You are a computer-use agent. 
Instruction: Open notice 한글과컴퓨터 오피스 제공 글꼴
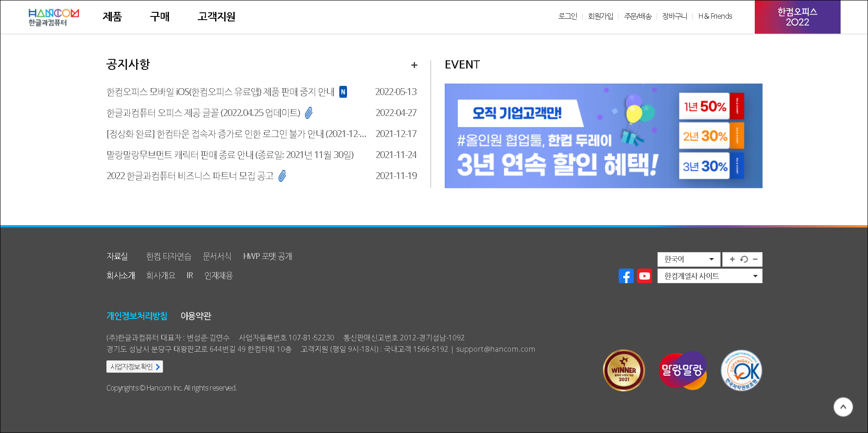204,113
